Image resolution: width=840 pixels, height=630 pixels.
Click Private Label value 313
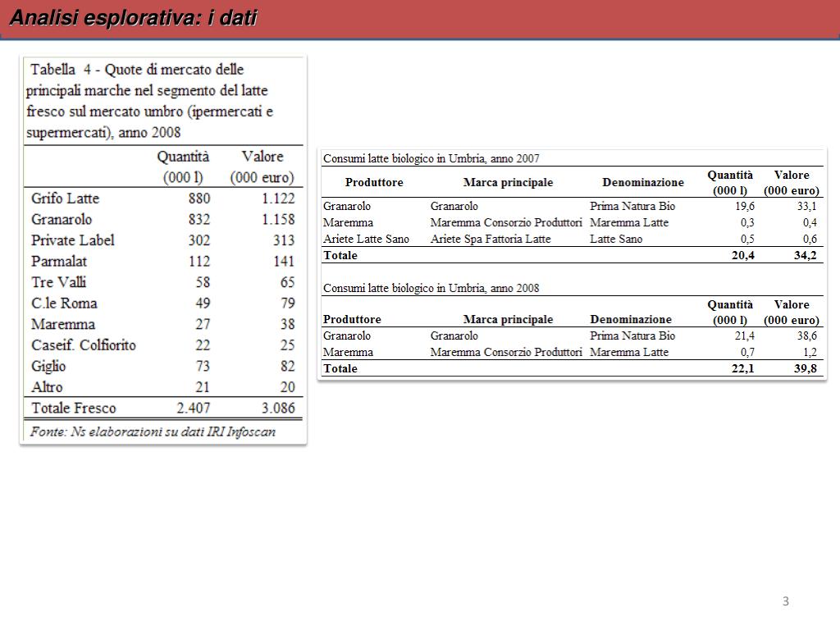coord(284,240)
